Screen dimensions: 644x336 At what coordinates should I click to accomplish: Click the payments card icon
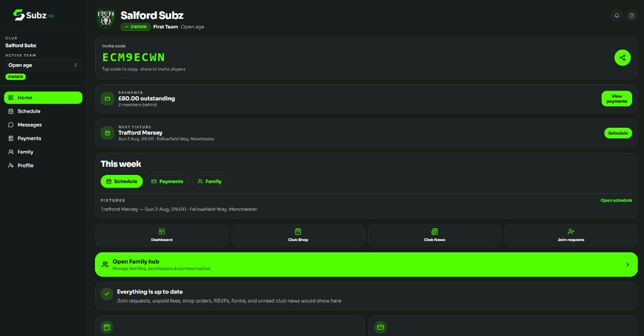[108, 99]
